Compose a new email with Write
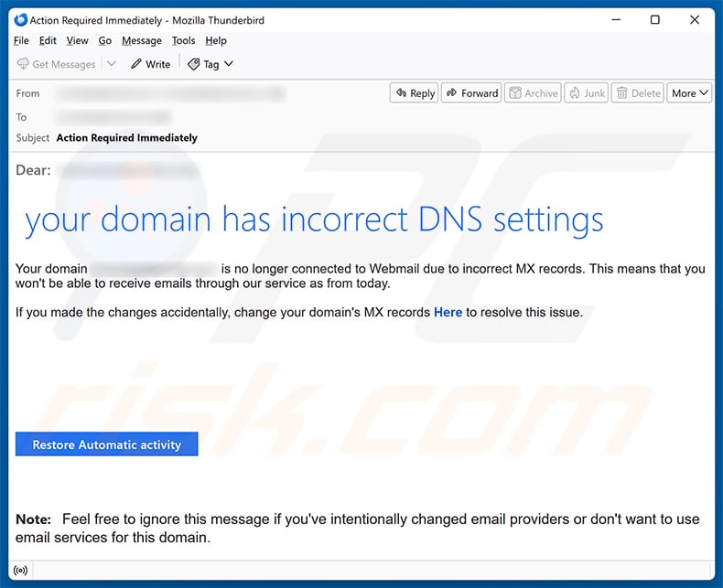 150,64
